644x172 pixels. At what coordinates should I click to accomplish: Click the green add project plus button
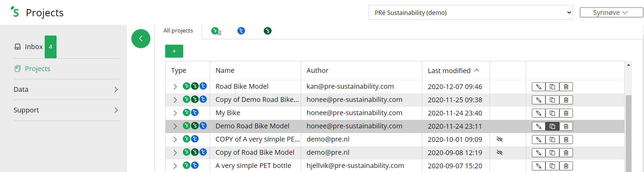pyautogui.click(x=174, y=51)
